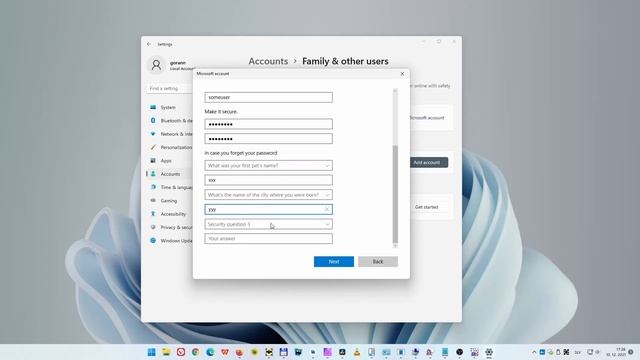The height and width of the screenshot is (360, 640).
Task: Select the Accounts category in sidebar
Action: 170,174
